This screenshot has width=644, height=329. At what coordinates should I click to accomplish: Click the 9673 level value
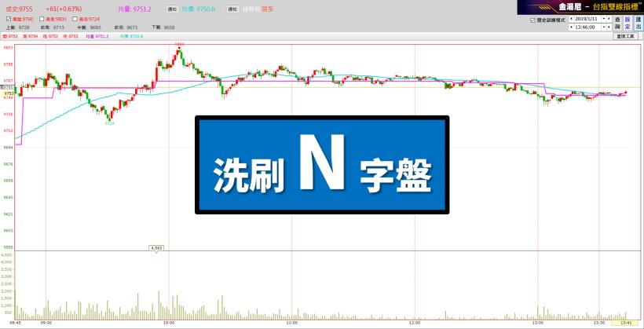click(x=132, y=27)
